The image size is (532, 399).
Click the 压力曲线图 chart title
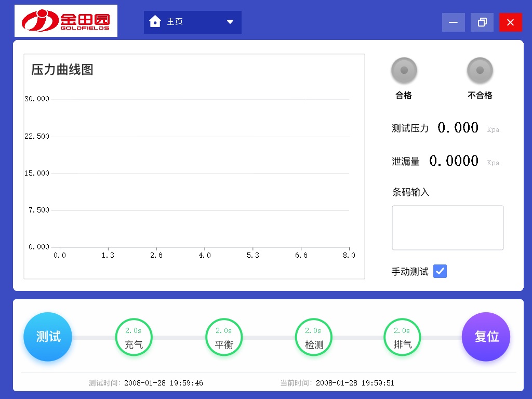pos(62,70)
